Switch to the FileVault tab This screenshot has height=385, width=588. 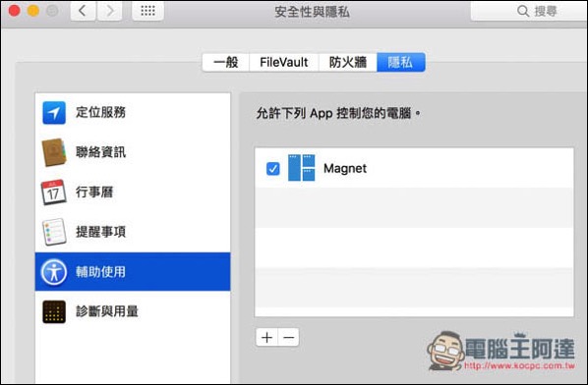(284, 62)
